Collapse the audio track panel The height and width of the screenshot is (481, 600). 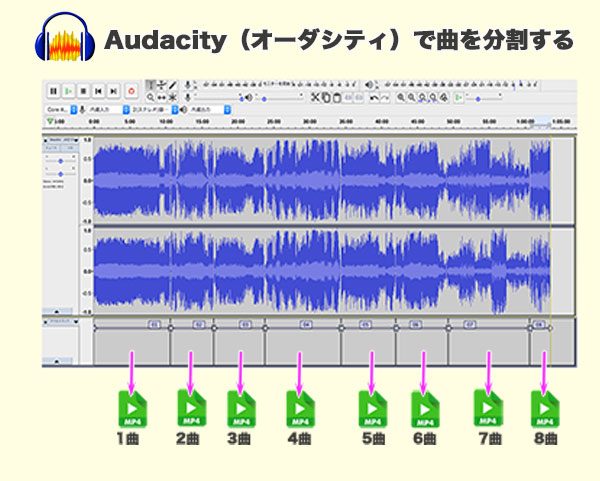click(x=57, y=311)
